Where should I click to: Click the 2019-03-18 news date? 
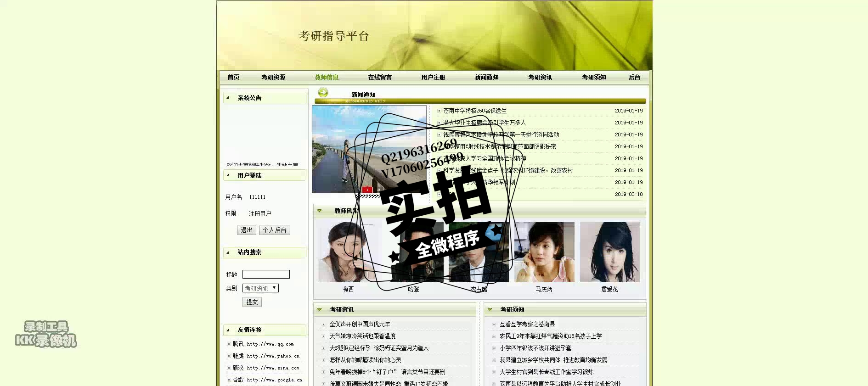pos(629,194)
